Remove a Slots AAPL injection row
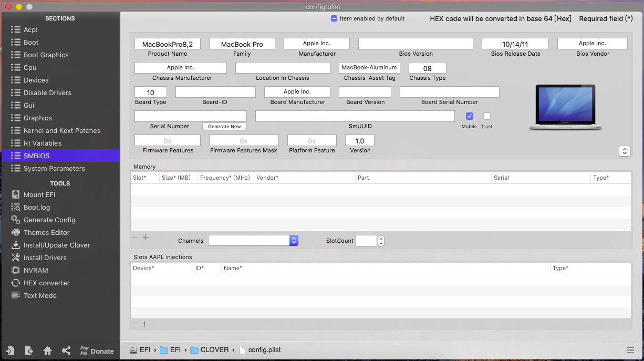 (136, 324)
